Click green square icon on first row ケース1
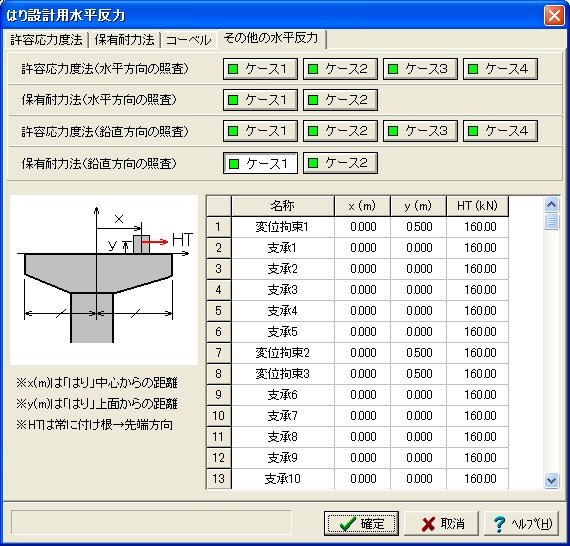570x546 pixels. [x=233, y=69]
